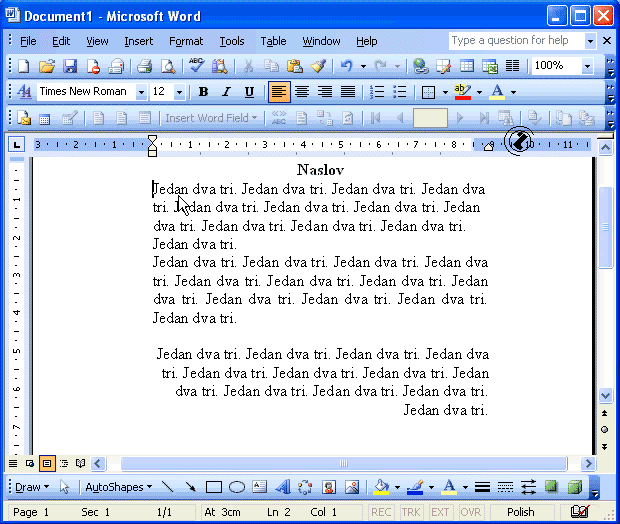The width and height of the screenshot is (620, 524).
Task: Open the Columns button
Action: tap(512, 66)
